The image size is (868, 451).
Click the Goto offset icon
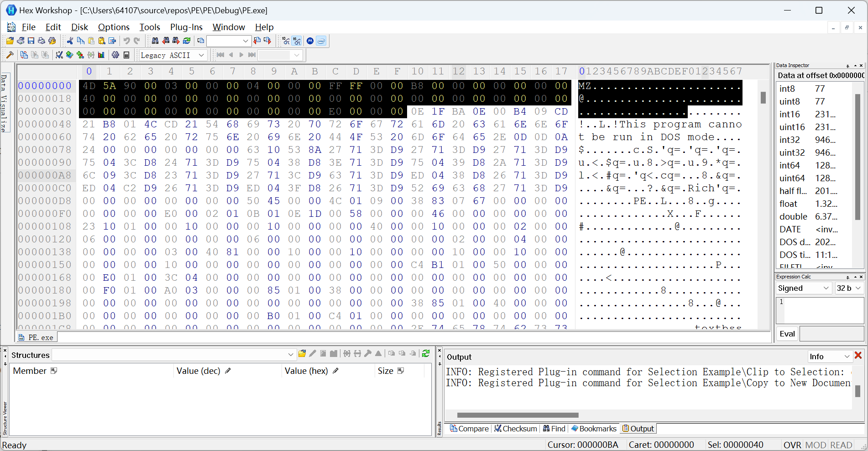click(200, 41)
